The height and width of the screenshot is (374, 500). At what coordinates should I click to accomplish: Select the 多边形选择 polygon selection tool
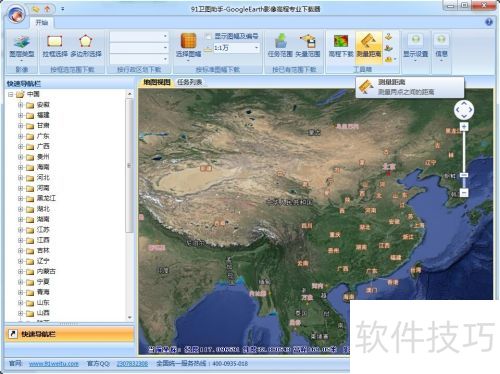pyautogui.click(x=86, y=46)
